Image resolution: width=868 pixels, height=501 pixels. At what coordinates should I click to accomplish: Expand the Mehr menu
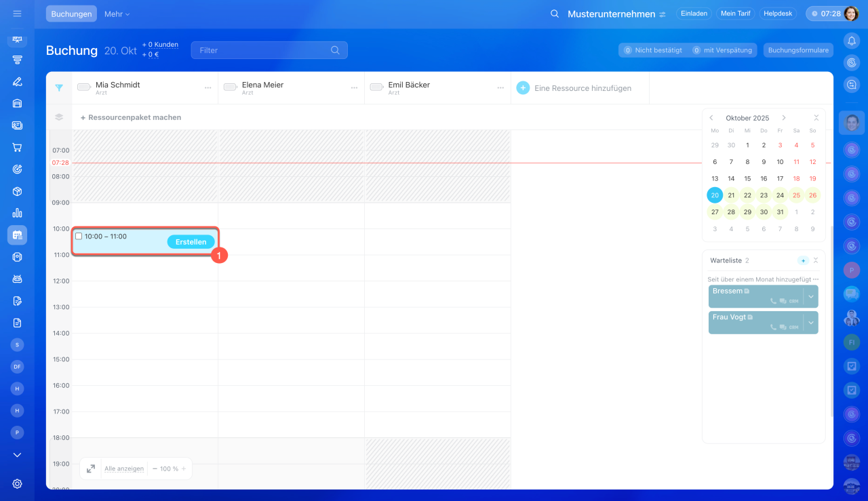click(x=117, y=14)
